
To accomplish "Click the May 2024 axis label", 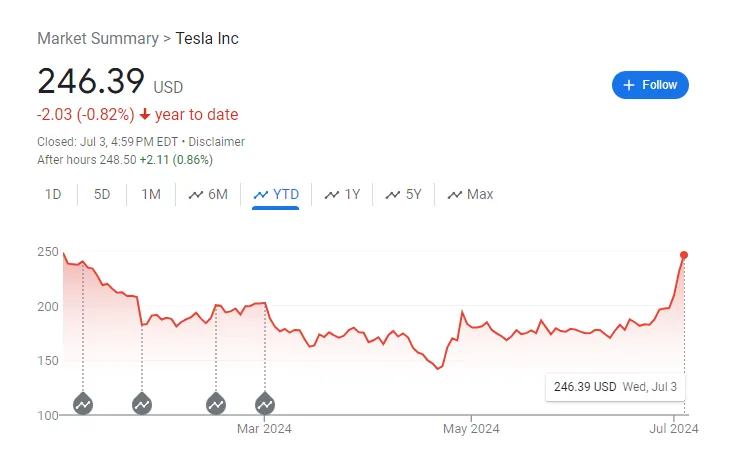I will (x=471, y=429).
